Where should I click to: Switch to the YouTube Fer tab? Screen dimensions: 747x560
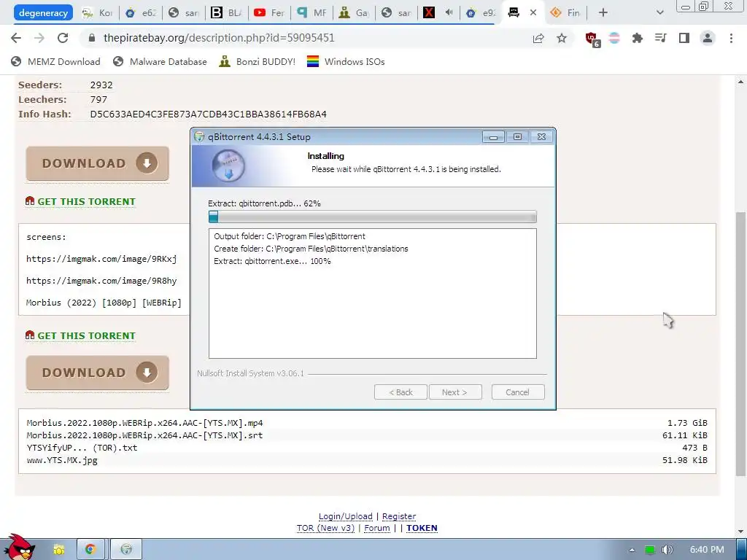pyautogui.click(x=268, y=13)
